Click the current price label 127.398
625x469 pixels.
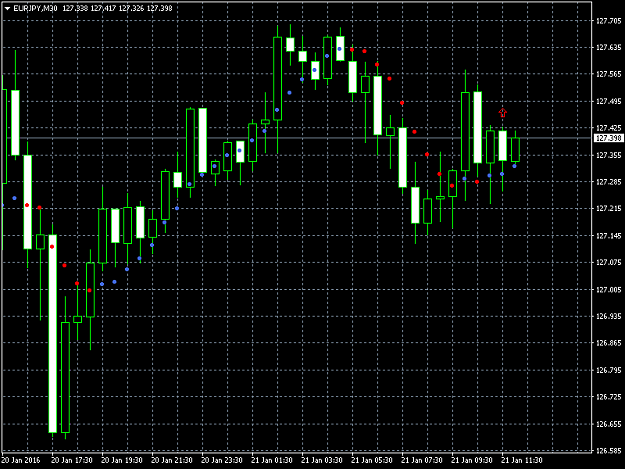[x=609, y=138]
